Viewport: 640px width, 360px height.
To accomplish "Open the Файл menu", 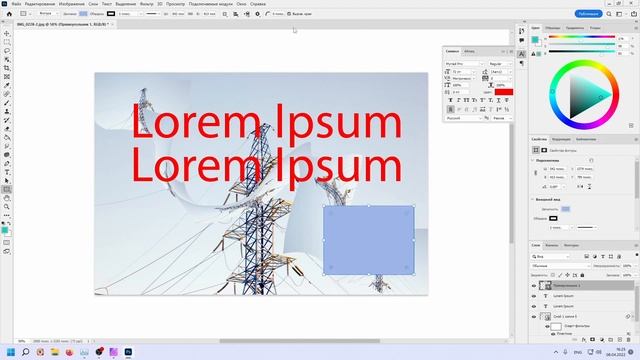I will (16, 4).
